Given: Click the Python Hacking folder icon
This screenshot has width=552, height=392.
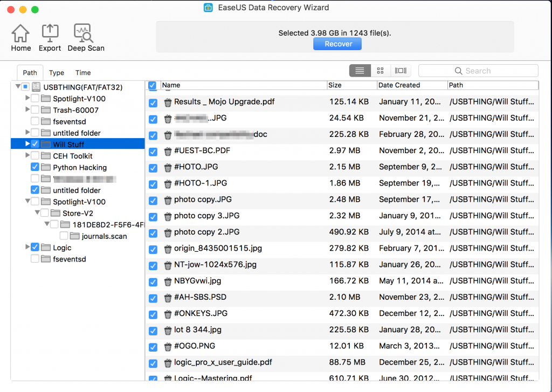Looking at the screenshot, I should [x=46, y=167].
